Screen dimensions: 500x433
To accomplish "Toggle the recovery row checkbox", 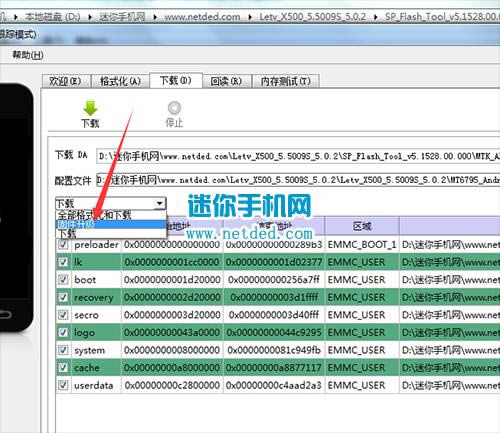I will 63,297.
